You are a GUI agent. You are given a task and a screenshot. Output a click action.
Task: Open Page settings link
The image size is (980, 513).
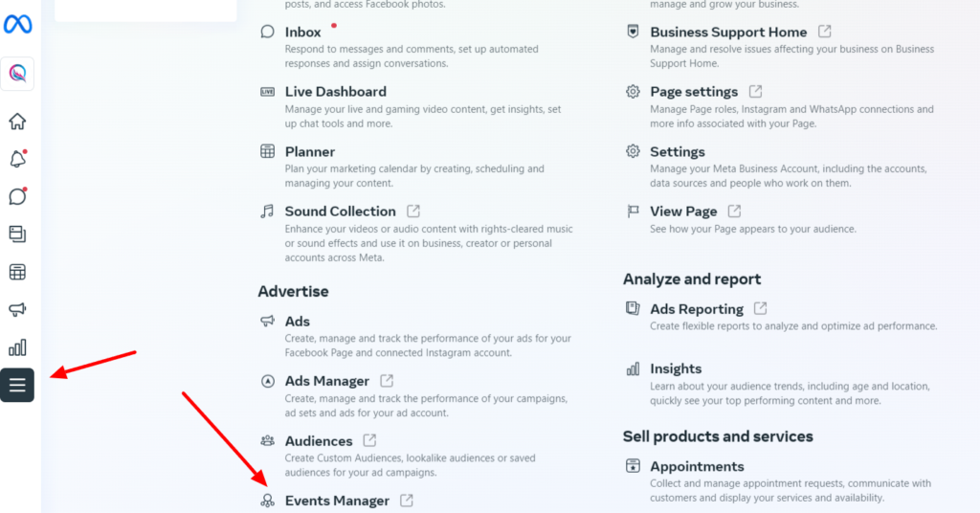click(x=694, y=91)
